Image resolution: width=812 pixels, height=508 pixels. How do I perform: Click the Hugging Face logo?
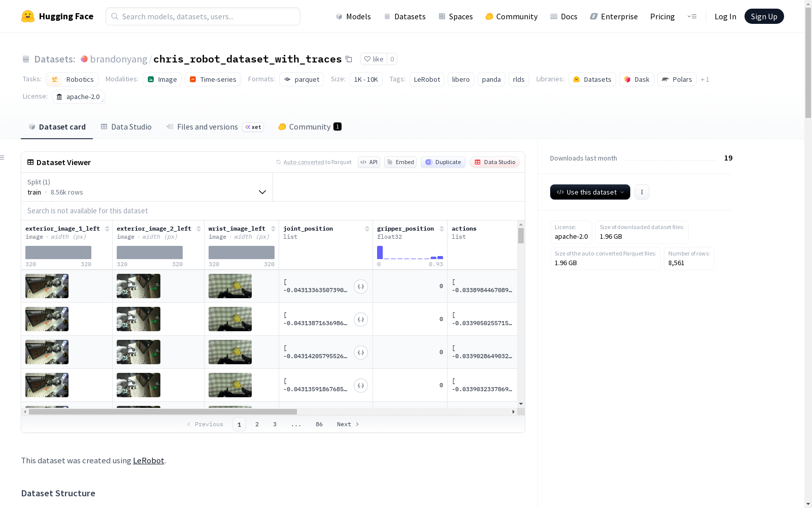tap(57, 16)
